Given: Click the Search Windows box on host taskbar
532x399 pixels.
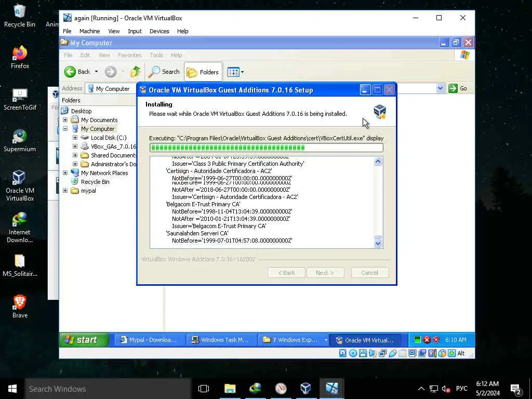Looking at the screenshot, I should click(x=108, y=389).
